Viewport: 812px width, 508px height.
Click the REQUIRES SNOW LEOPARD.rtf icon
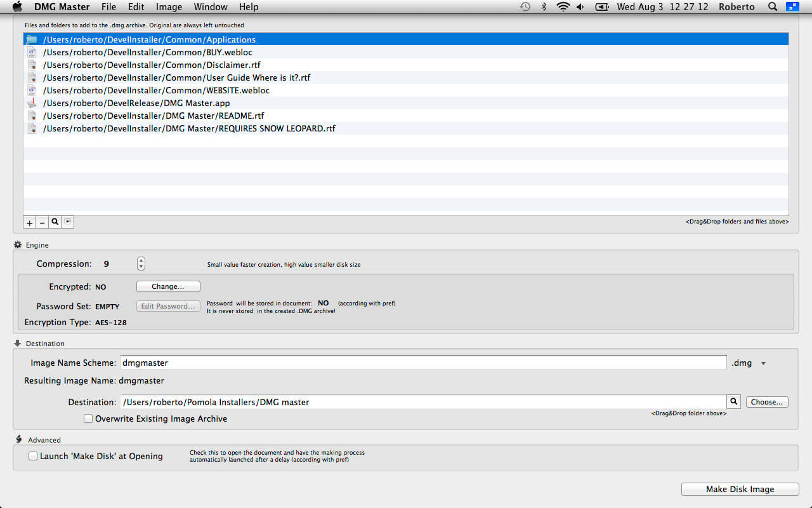pyautogui.click(x=32, y=128)
